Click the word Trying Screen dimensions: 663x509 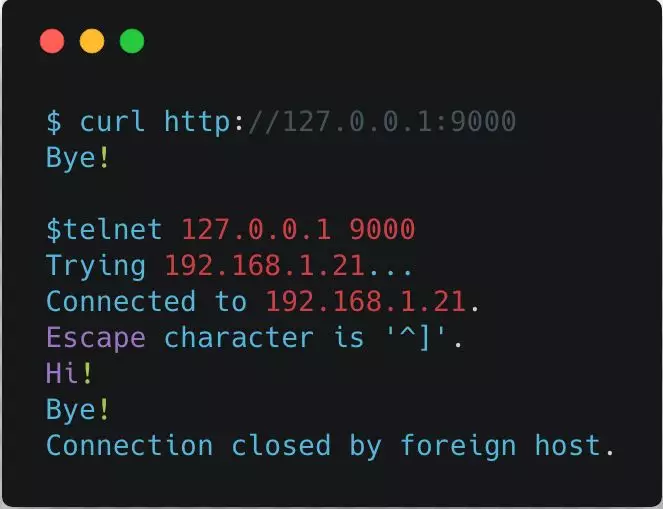(x=96, y=266)
